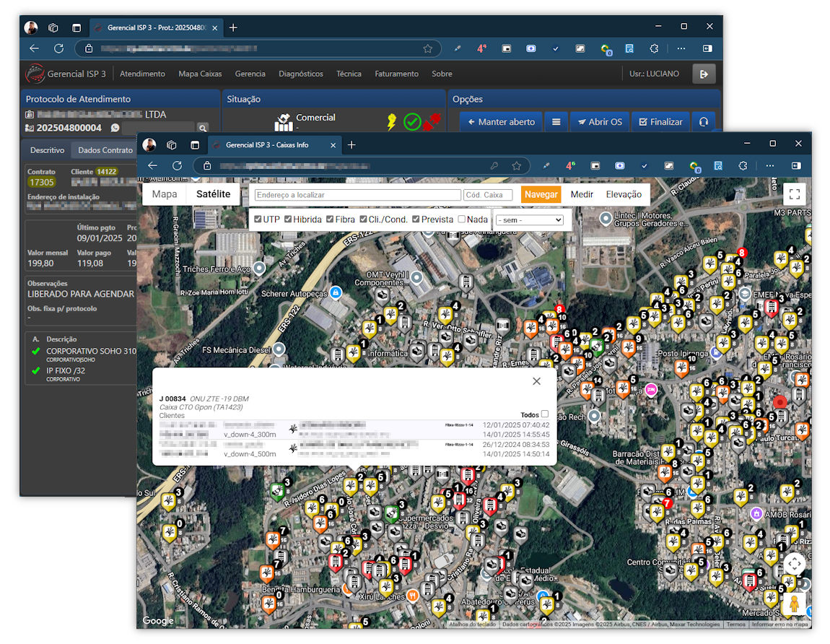
Task: Open the hamburger options button beside Manter aberto
Action: point(556,122)
